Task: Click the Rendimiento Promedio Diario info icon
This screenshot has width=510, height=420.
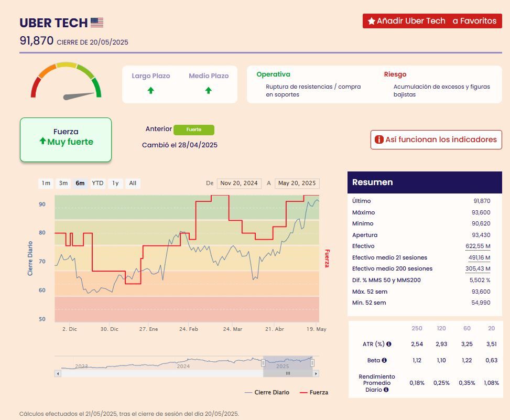Action: 386,390
